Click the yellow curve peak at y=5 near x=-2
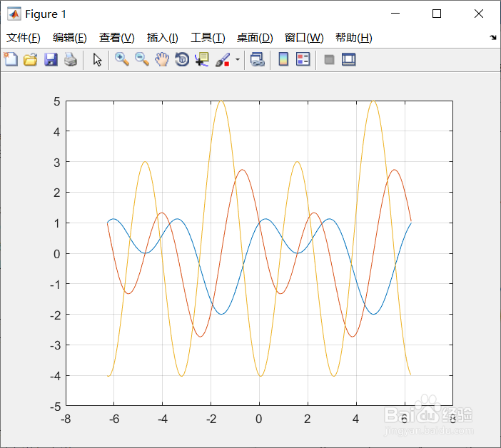 (x=221, y=101)
